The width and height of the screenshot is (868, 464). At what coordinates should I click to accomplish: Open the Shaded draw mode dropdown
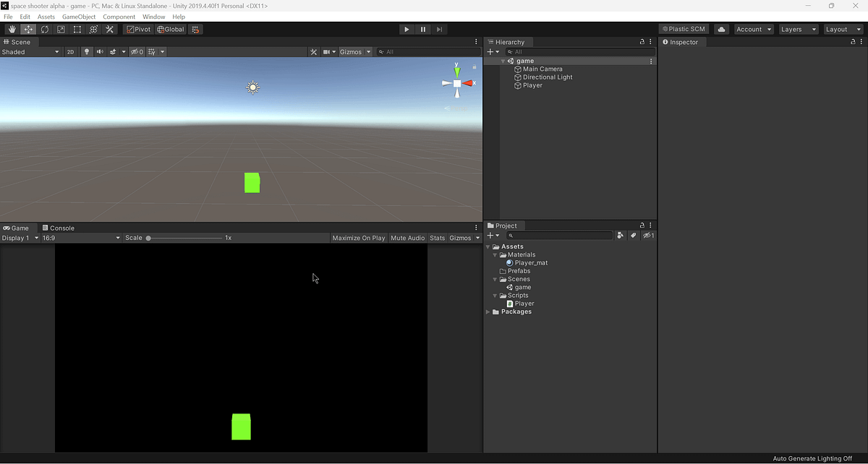[30, 51]
